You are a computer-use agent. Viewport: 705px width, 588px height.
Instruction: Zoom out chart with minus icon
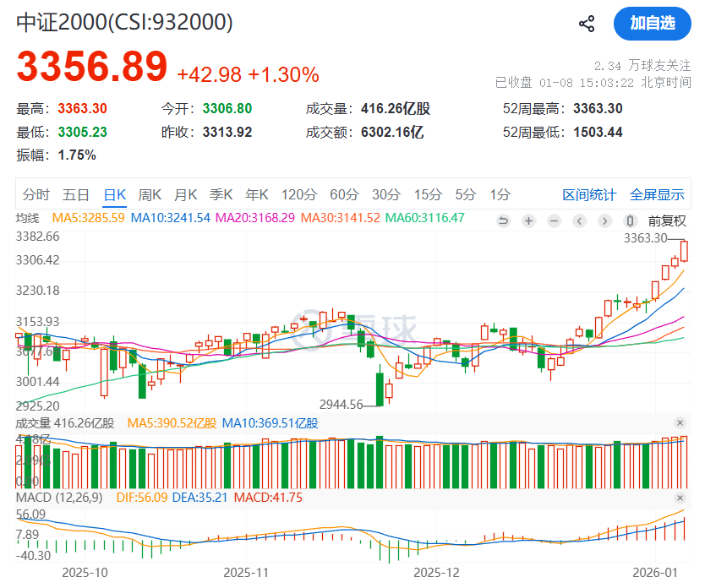coord(555,221)
